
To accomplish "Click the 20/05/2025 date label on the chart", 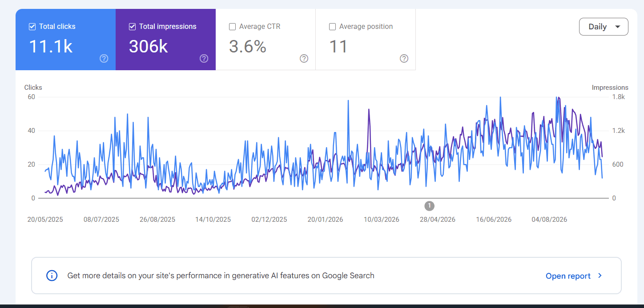I will point(45,220).
